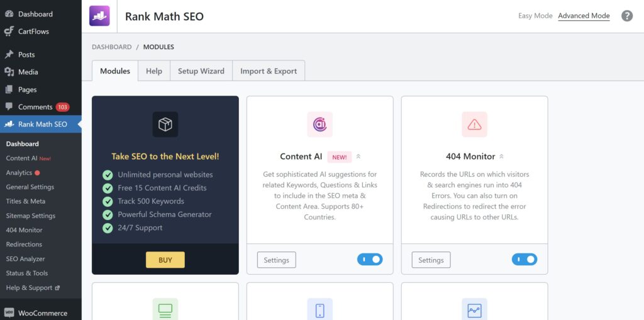Click the 103 comments count badge

pyautogui.click(x=62, y=108)
